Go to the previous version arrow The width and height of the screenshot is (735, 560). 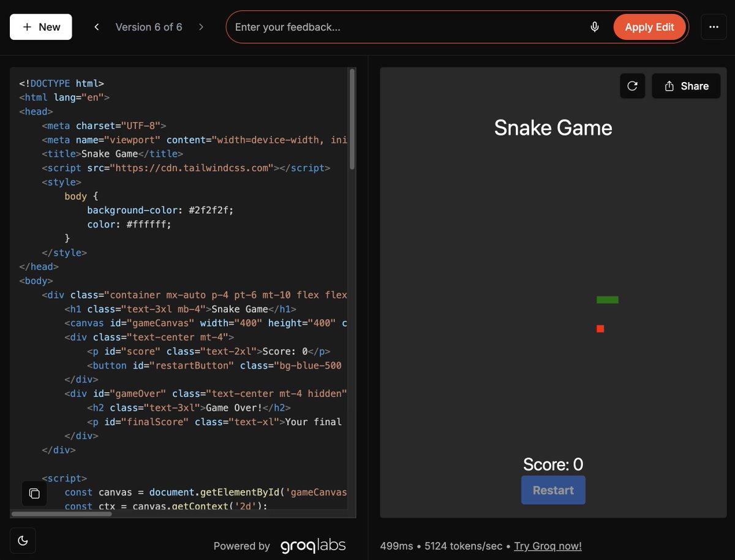pyautogui.click(x=97, y=27)
